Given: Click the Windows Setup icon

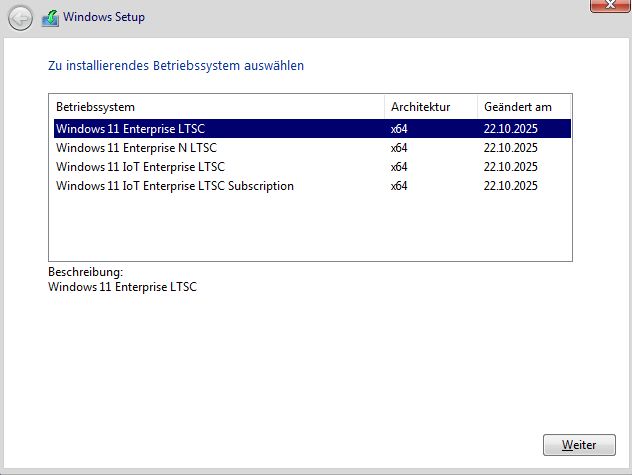Looking at the screenshot, I should [x=50, y=18].
